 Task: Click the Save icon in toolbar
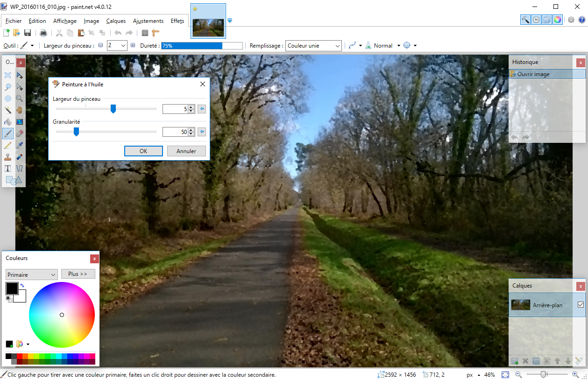pyautogui.click(x=28, y=33)
